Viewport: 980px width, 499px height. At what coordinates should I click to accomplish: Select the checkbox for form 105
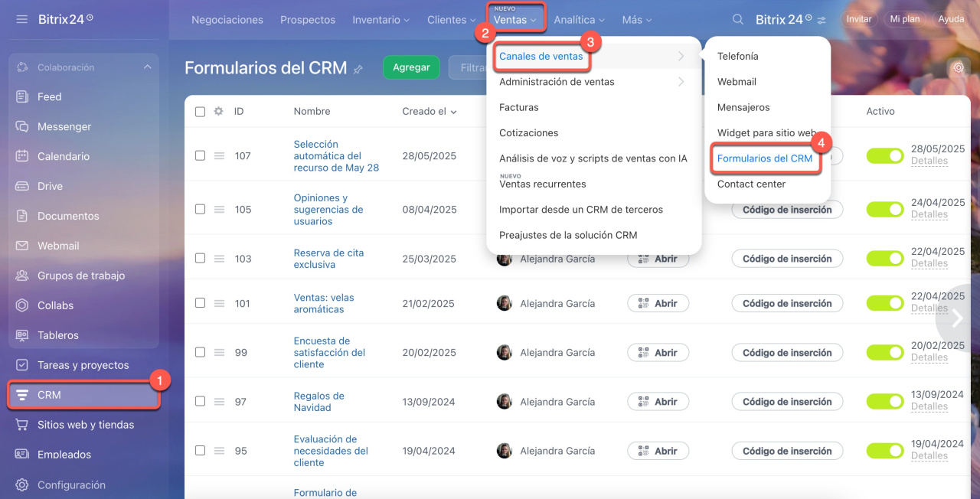(x=200, y=210)
